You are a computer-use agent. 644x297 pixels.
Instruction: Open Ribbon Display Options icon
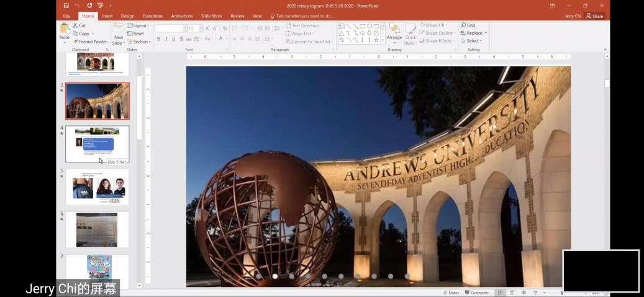552,6
